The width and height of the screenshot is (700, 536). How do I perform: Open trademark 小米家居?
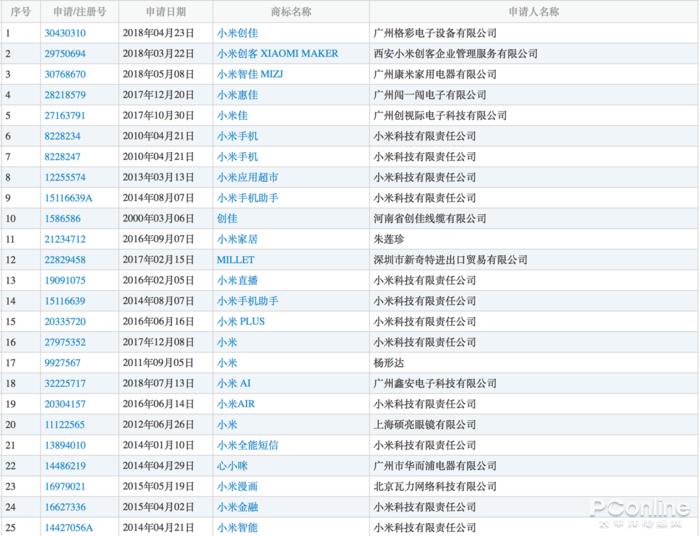point(238,239)
